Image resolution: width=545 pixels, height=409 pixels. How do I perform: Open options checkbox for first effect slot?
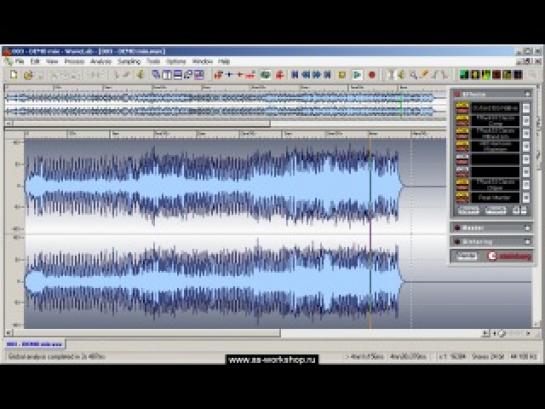point(526,108)
